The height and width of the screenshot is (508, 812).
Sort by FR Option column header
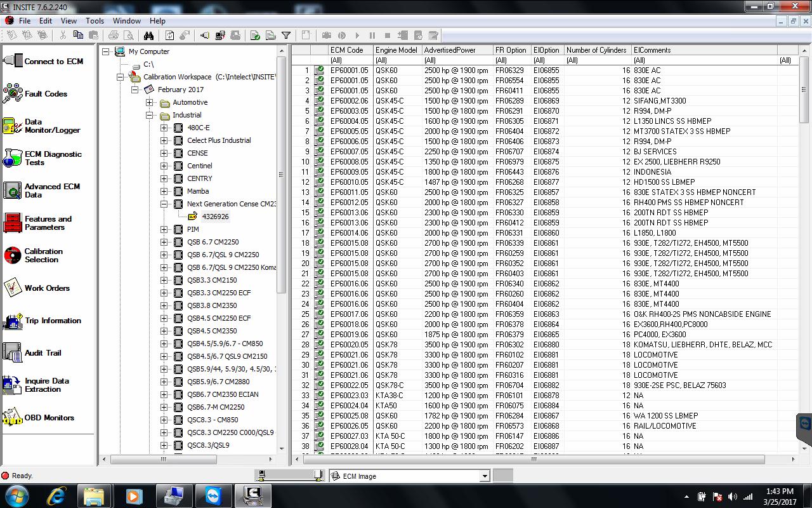tap(512, 50)
